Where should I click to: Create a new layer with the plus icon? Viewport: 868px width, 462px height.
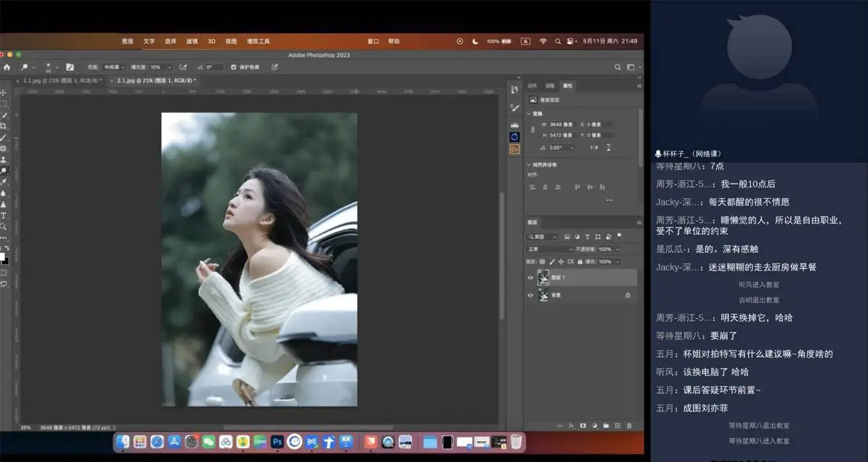pyautogui.click(x=618, y=425)
